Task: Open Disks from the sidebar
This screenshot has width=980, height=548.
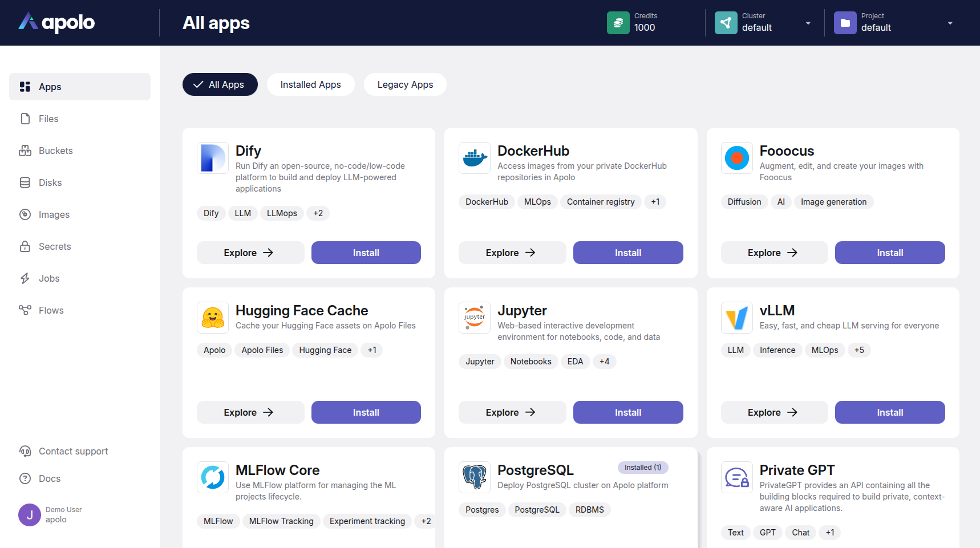Action: 50,182
